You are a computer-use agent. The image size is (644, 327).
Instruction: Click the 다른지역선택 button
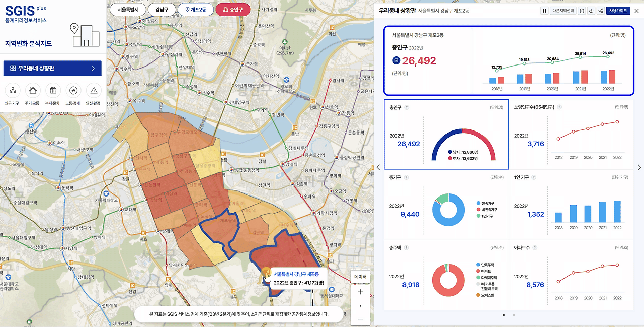[x=563, y=11]
